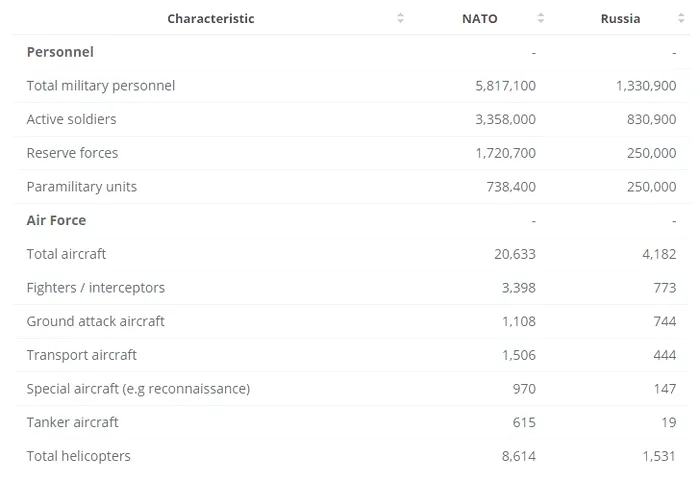Select the Total helicopters row label
Screen dimensions: 700x483
point(79,456)
